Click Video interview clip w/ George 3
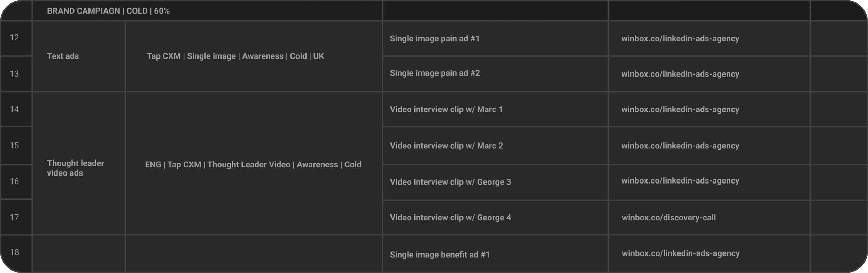The image size is (868, 273). (450, 182)
